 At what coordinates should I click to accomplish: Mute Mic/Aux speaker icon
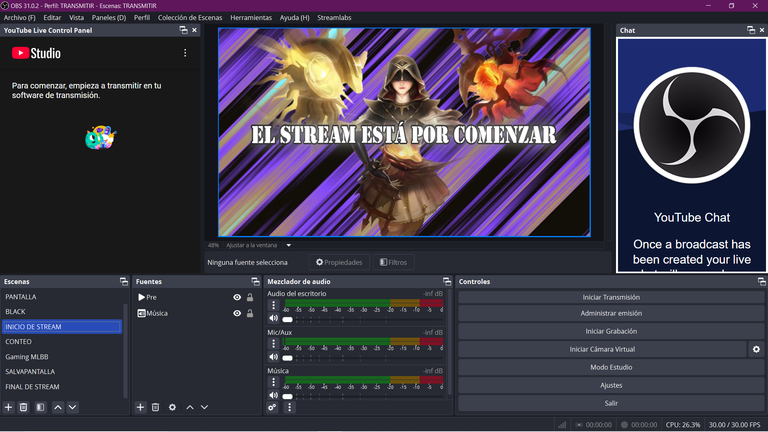click(273, 357)
